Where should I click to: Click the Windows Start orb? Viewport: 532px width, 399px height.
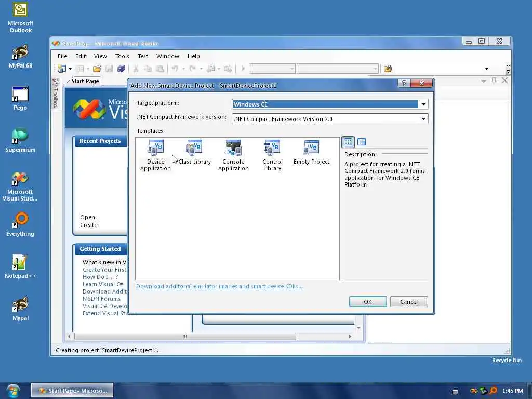tap(13, 391)
